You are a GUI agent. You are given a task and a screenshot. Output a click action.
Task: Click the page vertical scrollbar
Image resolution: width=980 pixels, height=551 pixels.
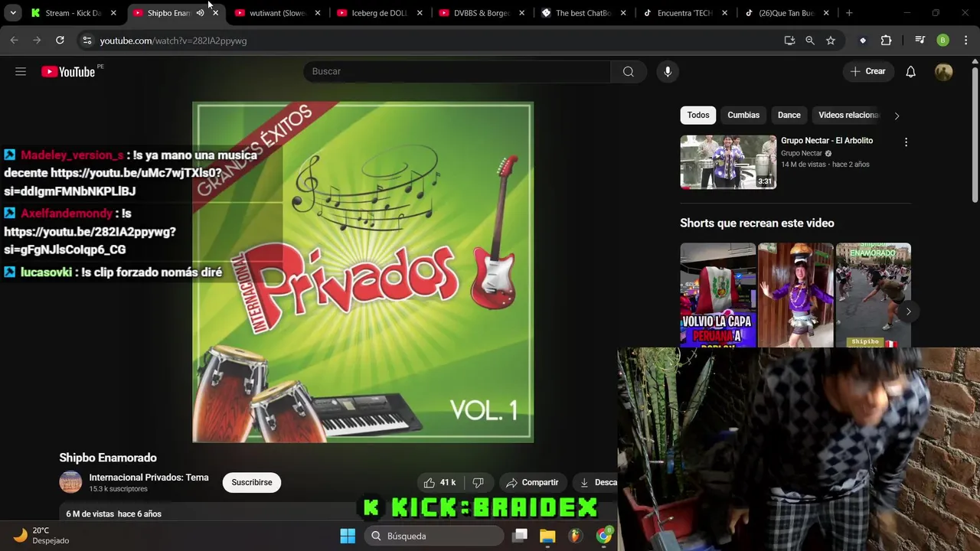click(x=975, y=135)
